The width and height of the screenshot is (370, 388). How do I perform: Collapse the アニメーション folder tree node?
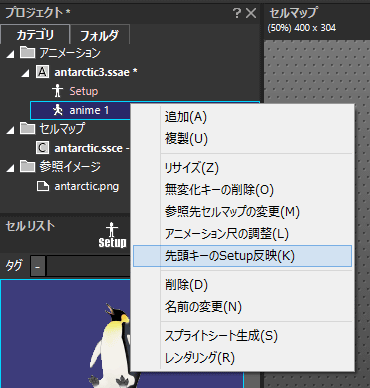pyautogui.click(x=11, y=54)
